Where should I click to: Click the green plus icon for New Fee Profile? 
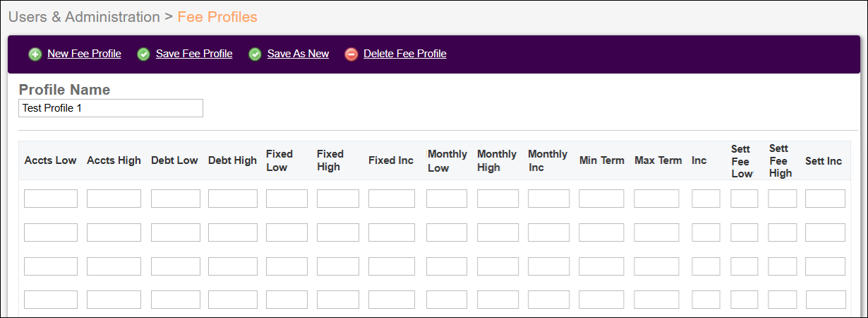coord(35,54)
